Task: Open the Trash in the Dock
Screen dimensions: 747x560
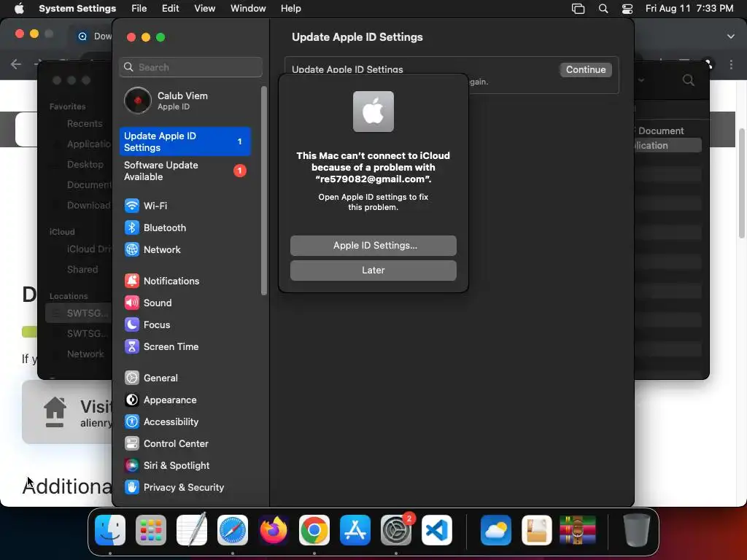Action: point(636,530)
